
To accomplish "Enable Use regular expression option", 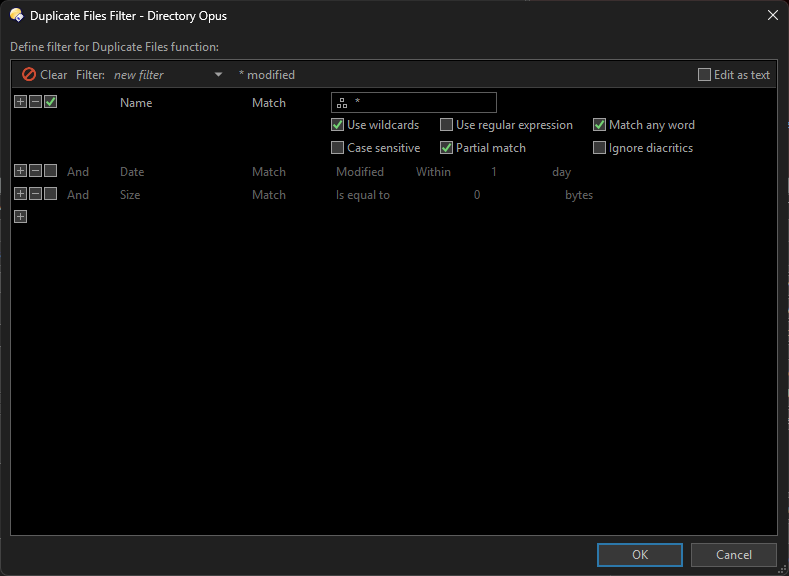I will click(447, 125).
